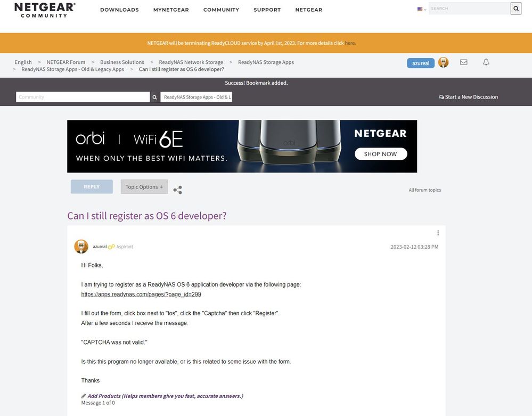The height and width of the screenshot is (416, 532).
Task: Click the azureal username button
Action: click(x=420, y=63)
